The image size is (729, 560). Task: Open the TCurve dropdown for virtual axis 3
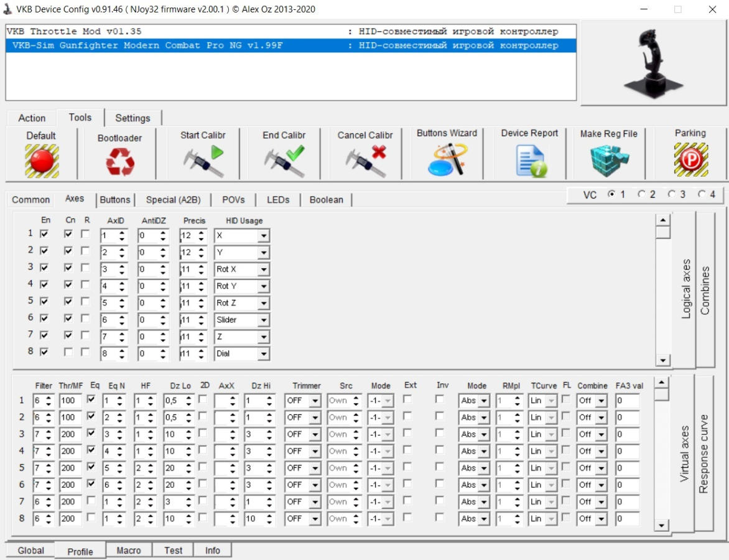[x=552, y=434]
